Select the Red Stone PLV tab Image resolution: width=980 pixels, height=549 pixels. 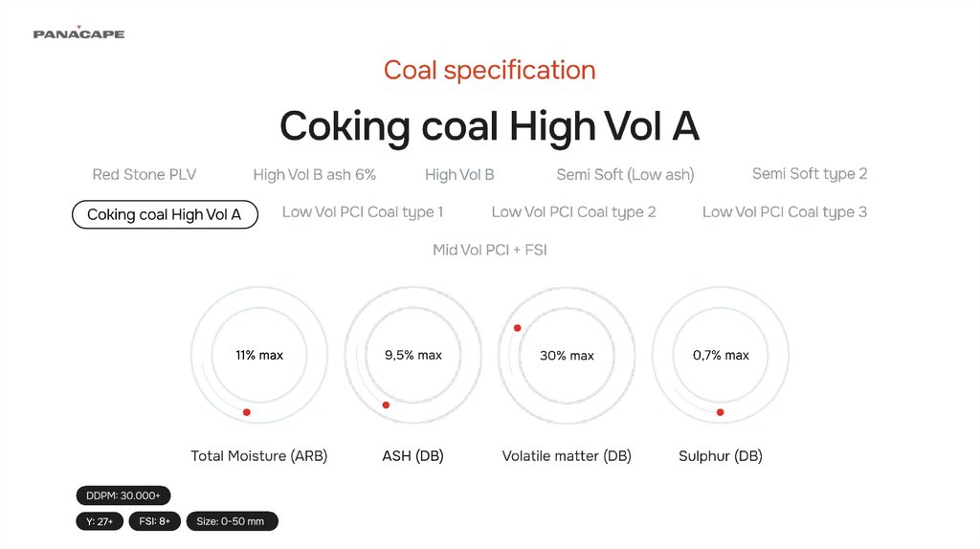coord(144,174)
